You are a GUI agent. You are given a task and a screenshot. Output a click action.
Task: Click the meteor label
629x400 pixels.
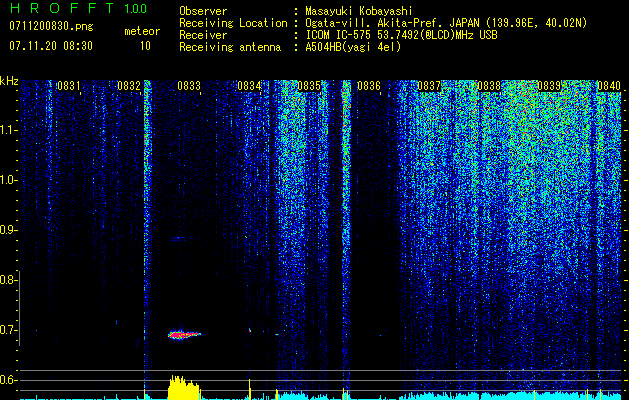(x=142, y=31)
